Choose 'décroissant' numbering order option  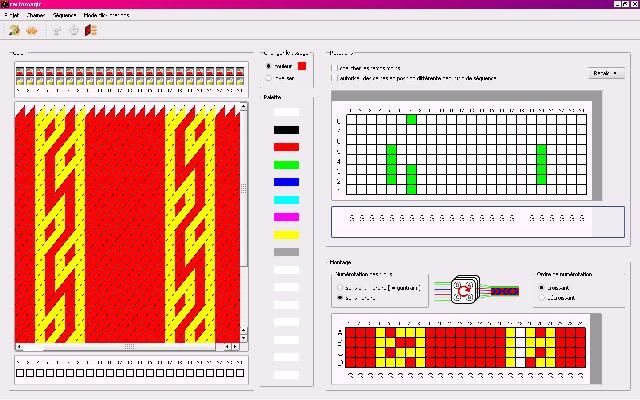(x=542, y=297)
